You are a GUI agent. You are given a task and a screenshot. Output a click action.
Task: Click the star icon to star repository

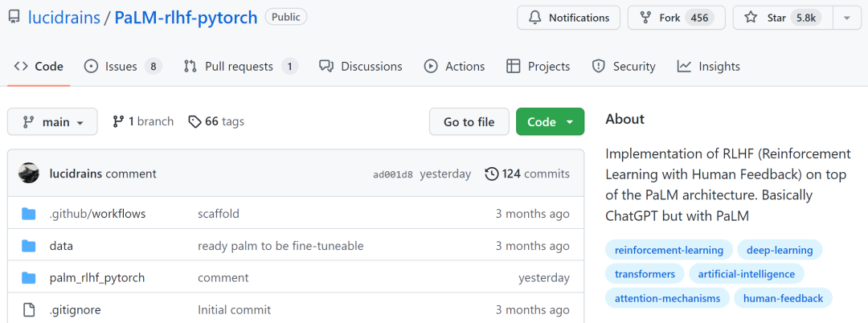click(750, 18)
